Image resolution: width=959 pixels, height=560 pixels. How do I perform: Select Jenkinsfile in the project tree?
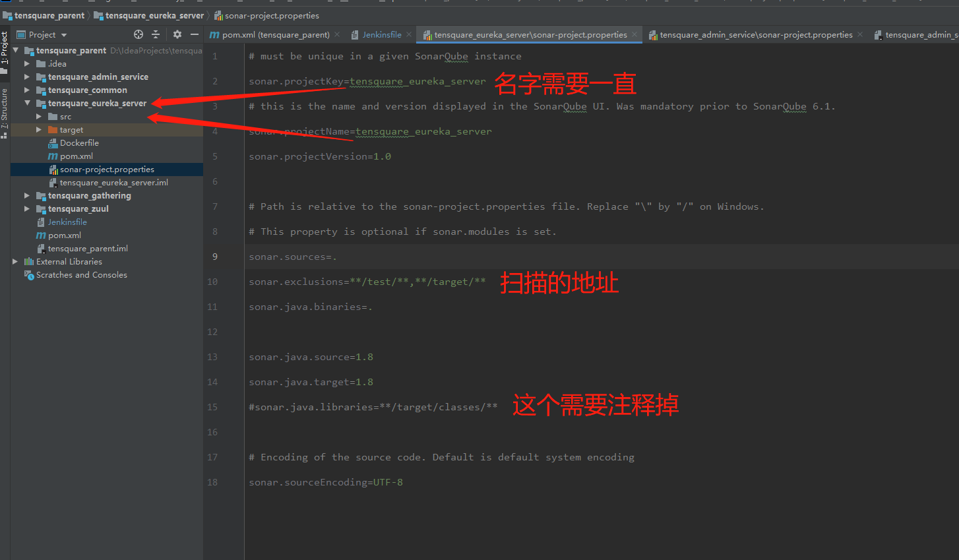(67, 222)
